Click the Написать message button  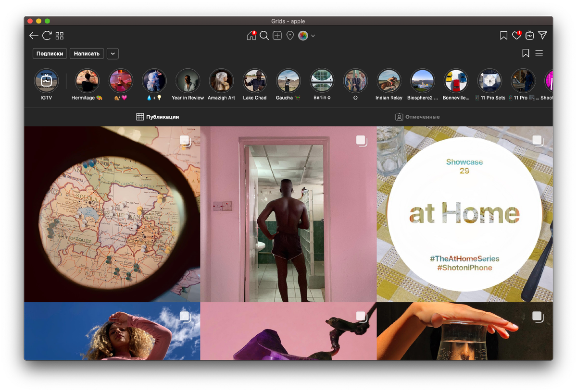(87, 54)
